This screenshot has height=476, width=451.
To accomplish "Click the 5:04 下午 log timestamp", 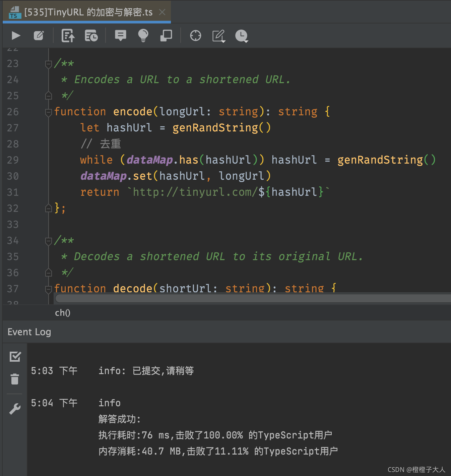I will 54,403.
